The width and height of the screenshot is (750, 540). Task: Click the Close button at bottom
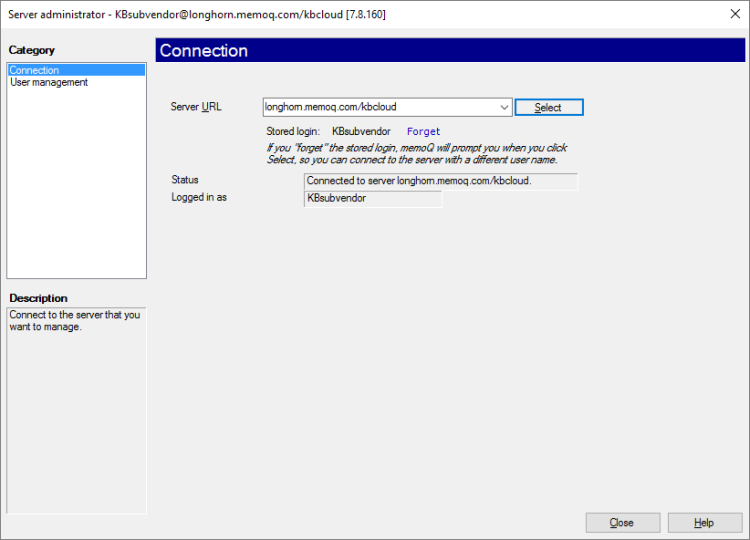[622, 522]
